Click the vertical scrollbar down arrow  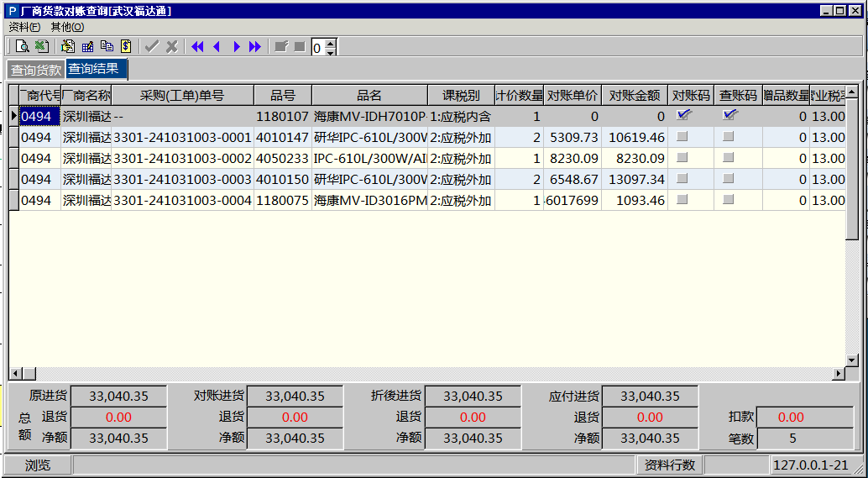pos(852,360)
